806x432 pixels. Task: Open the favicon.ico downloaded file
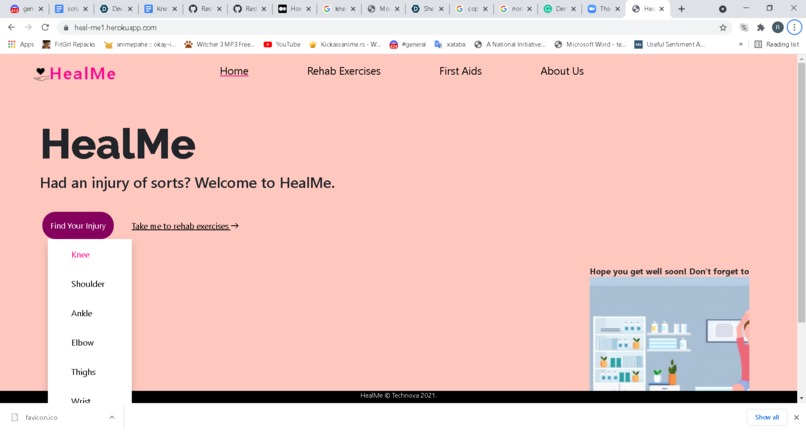[41, 418]
